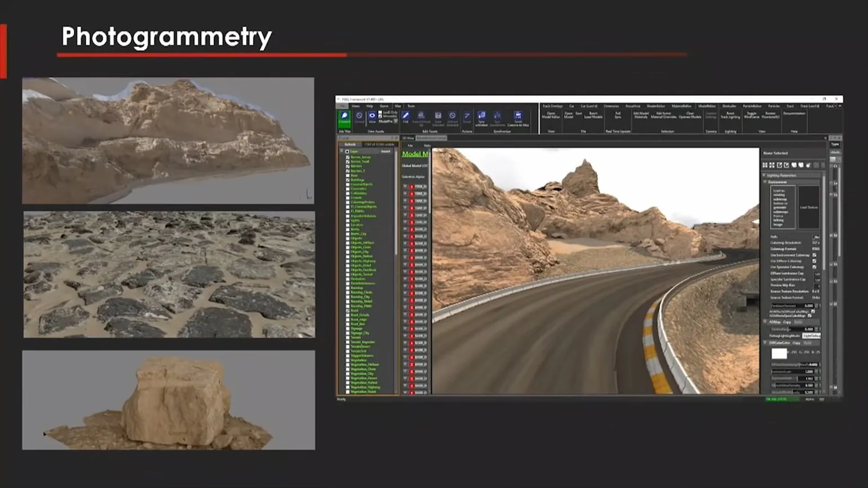Open the ModelPro dropdown in View Assets
The width and height of the screenshot is (868, 488).
(396, 121)
